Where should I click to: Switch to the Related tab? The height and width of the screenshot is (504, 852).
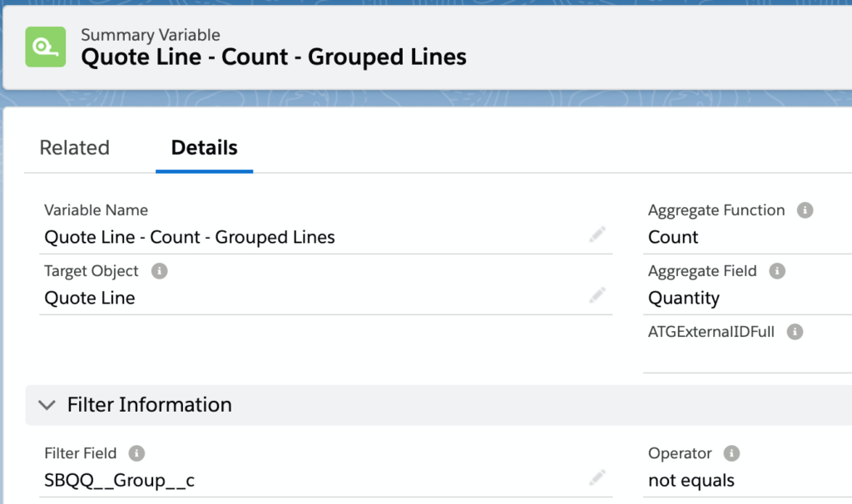pyautogui.click(x=74, y=148)
